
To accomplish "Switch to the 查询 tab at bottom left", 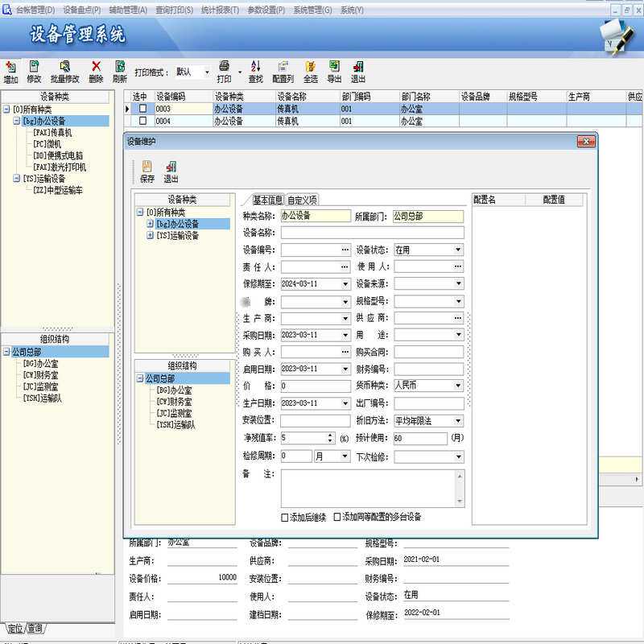I will [35, 629].
